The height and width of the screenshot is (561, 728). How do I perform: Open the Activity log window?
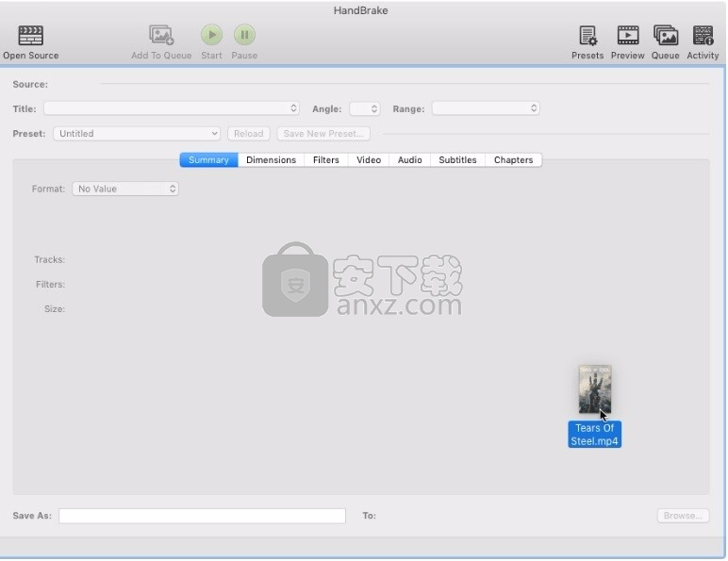703,35
